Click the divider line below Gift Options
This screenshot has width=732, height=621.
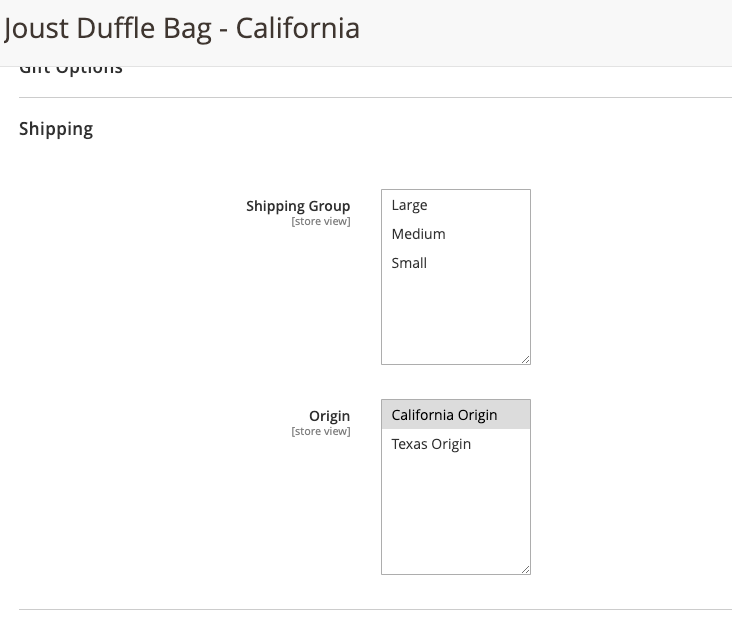pos(375,97)
